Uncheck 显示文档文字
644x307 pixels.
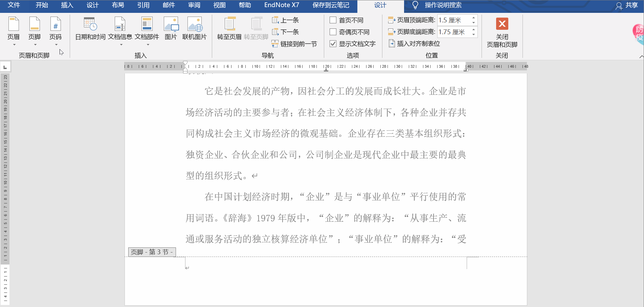coord(332,44)
